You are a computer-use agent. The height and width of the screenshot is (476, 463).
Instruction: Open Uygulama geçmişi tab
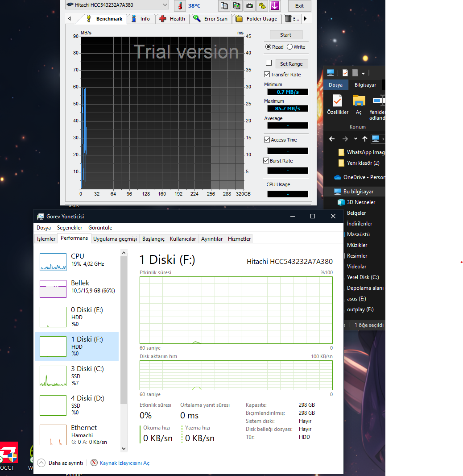pos(115,239)
